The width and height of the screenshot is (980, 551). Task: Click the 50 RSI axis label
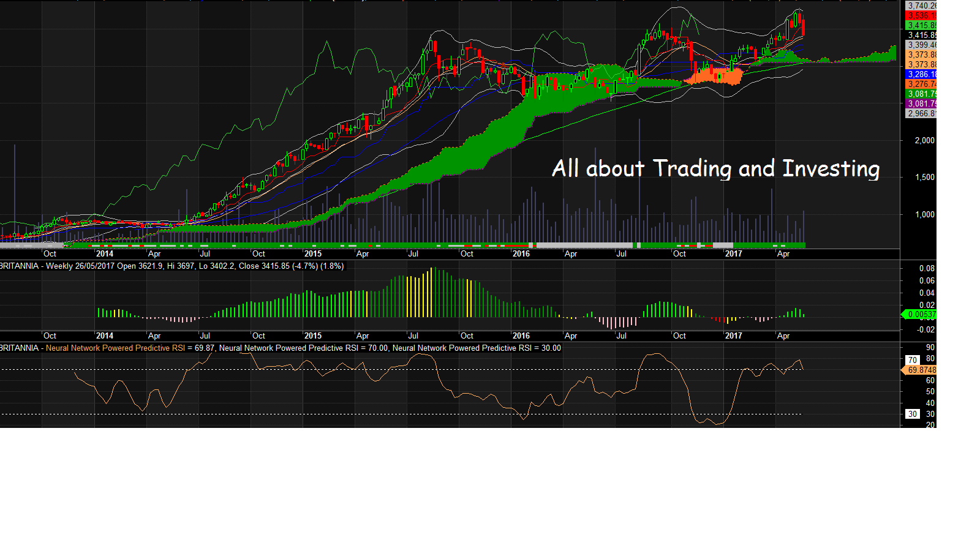930,392
